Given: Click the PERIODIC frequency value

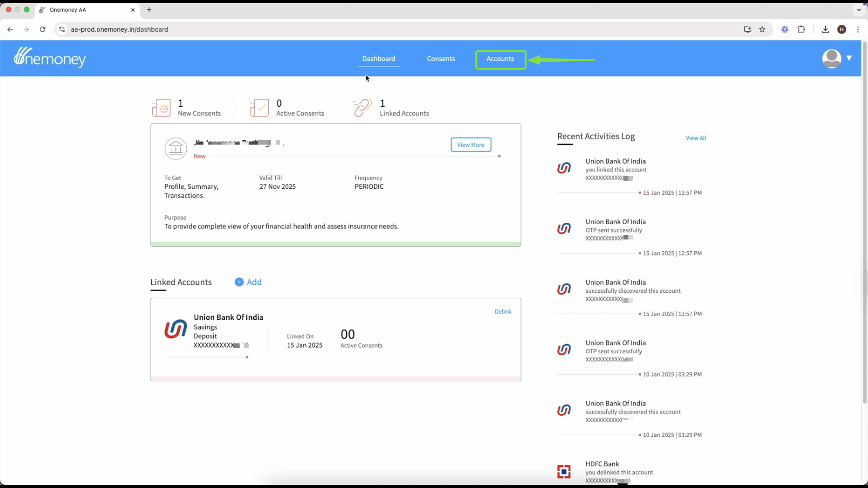Looking at the screenshot, I should [369, 187].
